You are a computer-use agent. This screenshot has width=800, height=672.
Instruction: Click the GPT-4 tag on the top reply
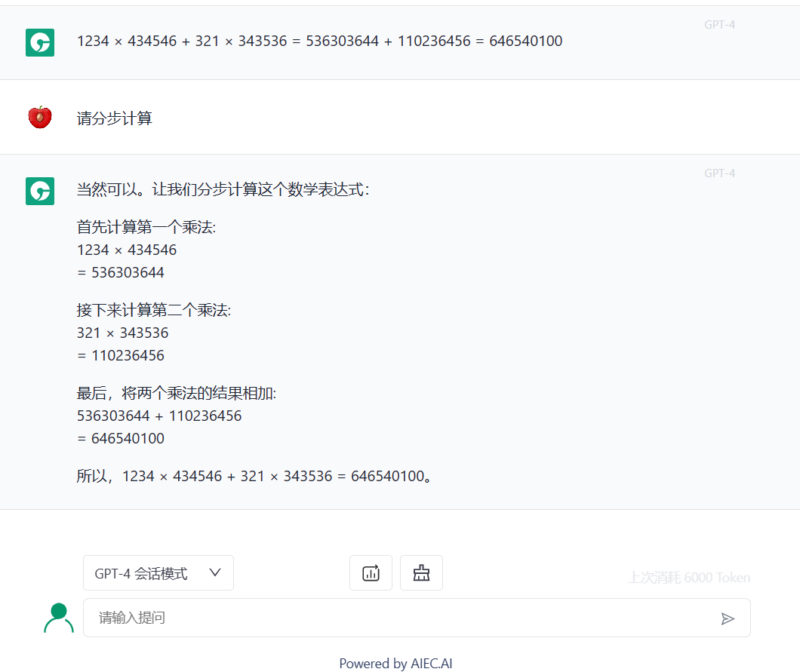(x=719, y=25)
